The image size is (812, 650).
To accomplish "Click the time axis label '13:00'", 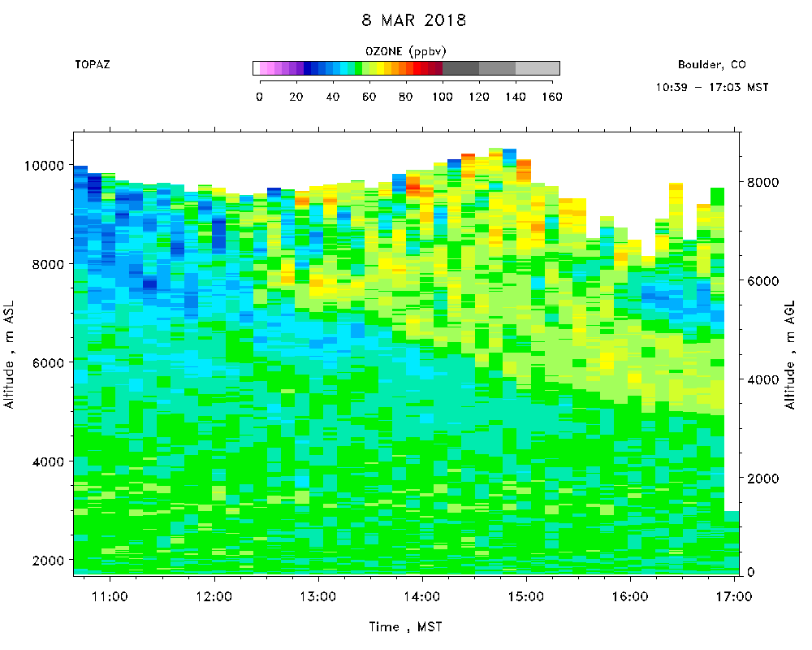I will tap(318, 596).
